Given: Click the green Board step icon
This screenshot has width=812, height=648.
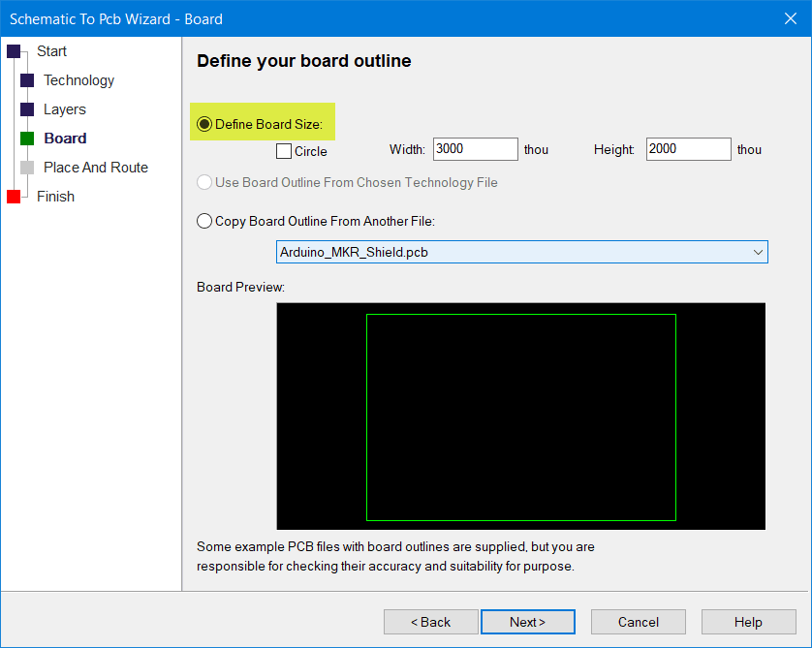Looking at the screenshot, I should click(27, 139).
